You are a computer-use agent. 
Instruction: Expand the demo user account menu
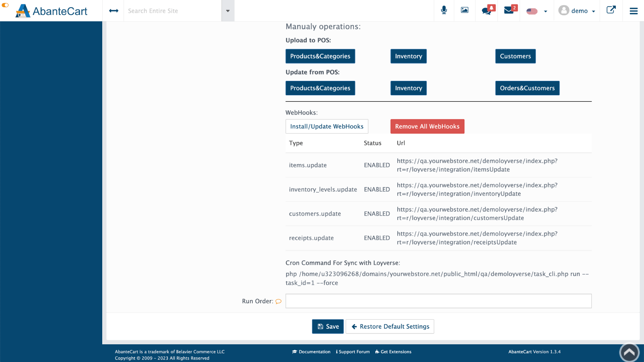pyautogui.click(x=577, y=11)
